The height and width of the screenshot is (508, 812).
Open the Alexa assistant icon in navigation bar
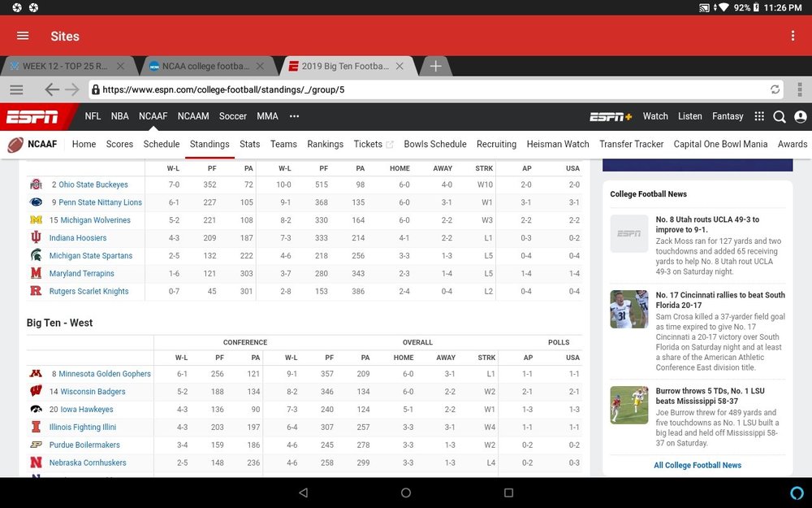797,493
